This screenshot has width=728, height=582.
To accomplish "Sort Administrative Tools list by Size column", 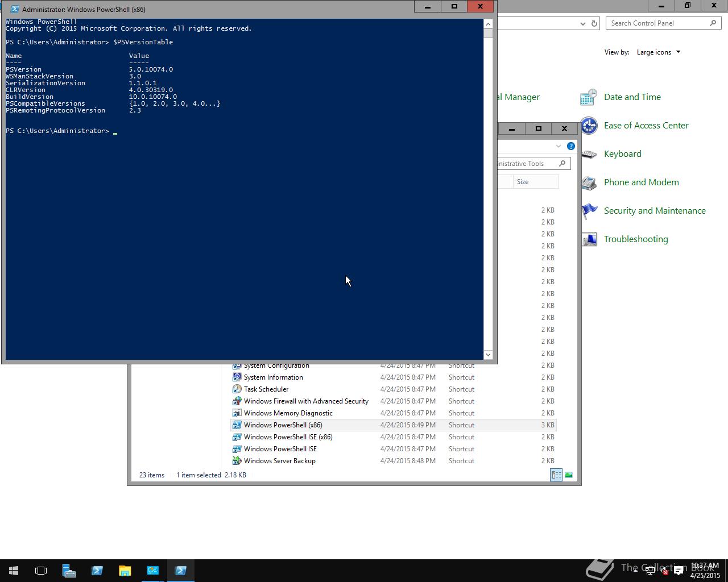I will pos(535,182).
